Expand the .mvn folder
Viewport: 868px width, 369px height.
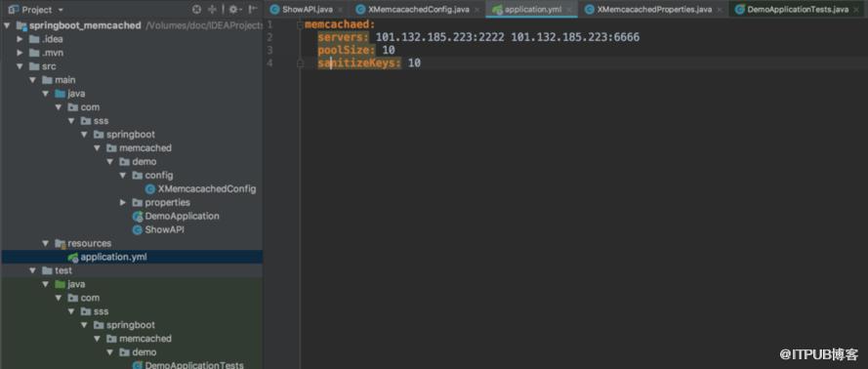click(x=20, y=53)
